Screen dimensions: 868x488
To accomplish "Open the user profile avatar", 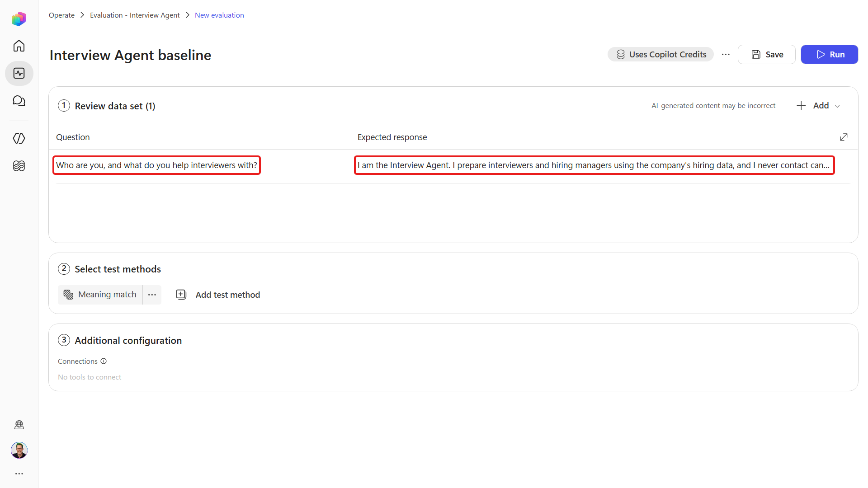I will pos(19,450).
